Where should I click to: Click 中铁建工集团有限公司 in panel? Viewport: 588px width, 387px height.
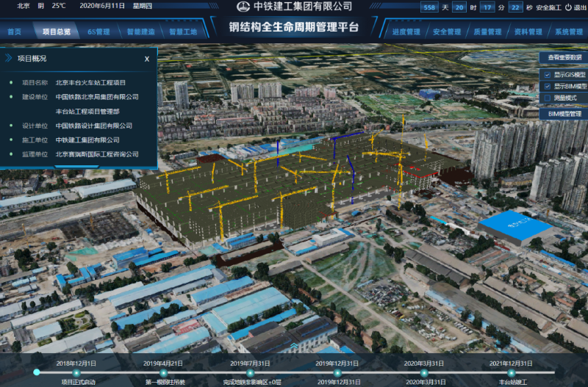pos(87,140)
